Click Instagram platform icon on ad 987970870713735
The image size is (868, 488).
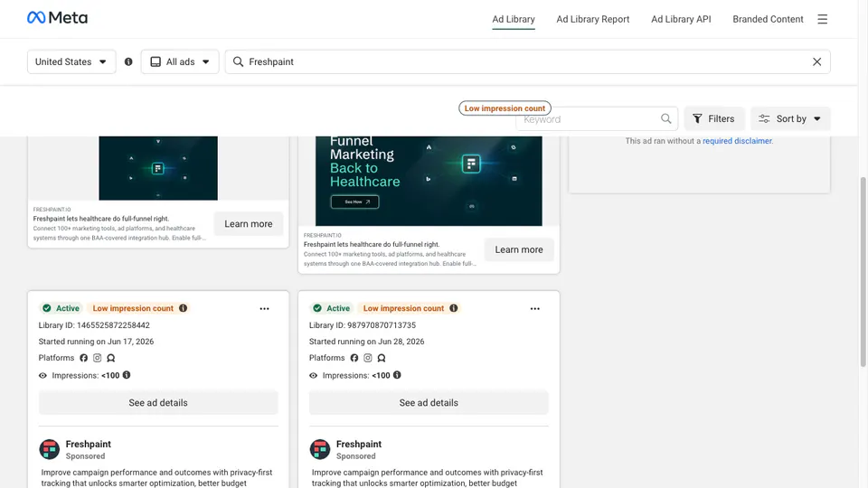coord(368,358)
